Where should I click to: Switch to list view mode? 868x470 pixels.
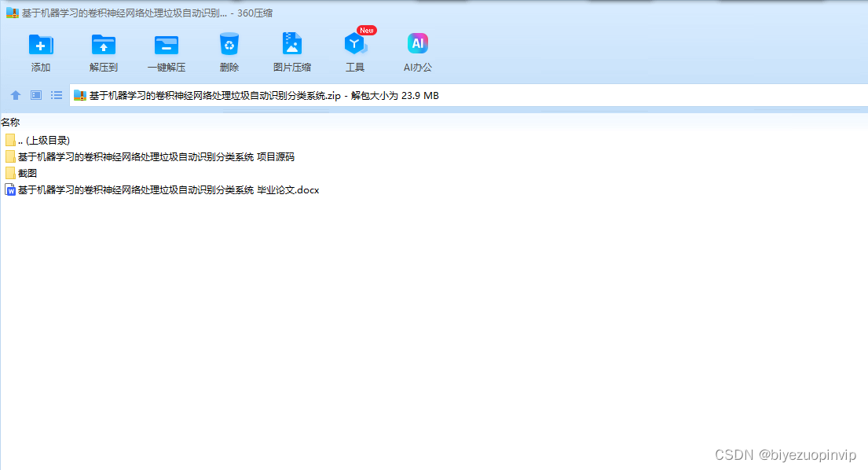[x=57, y=95]
